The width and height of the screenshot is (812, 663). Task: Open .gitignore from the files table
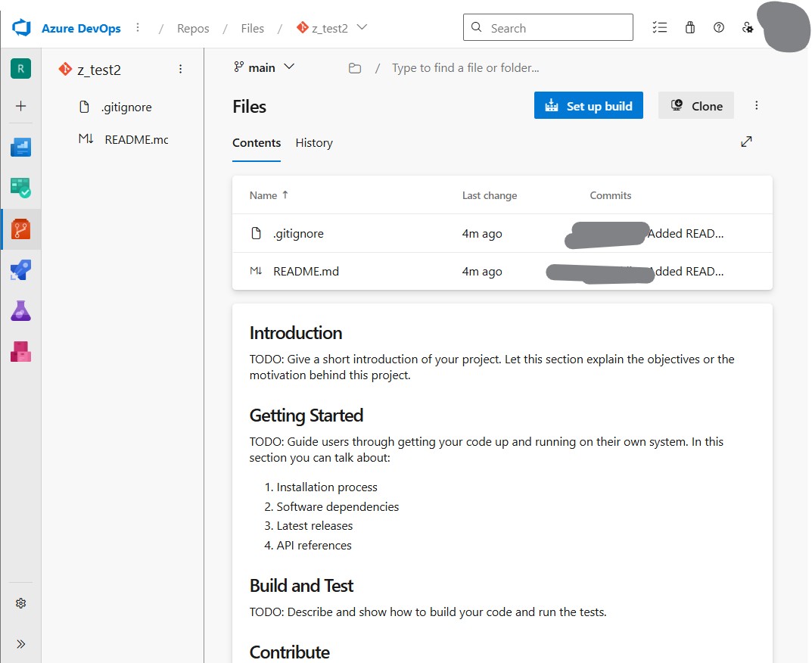coord(298,234)
